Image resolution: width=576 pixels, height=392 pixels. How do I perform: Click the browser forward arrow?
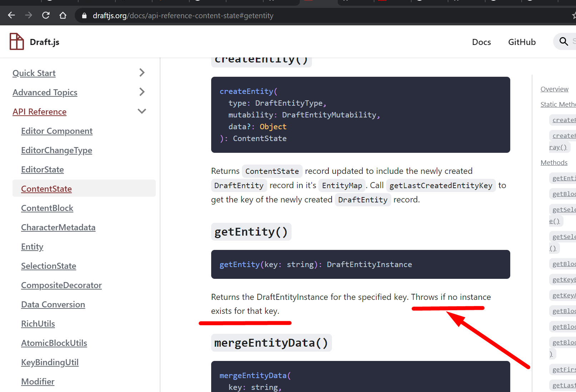tap(28, 15)
